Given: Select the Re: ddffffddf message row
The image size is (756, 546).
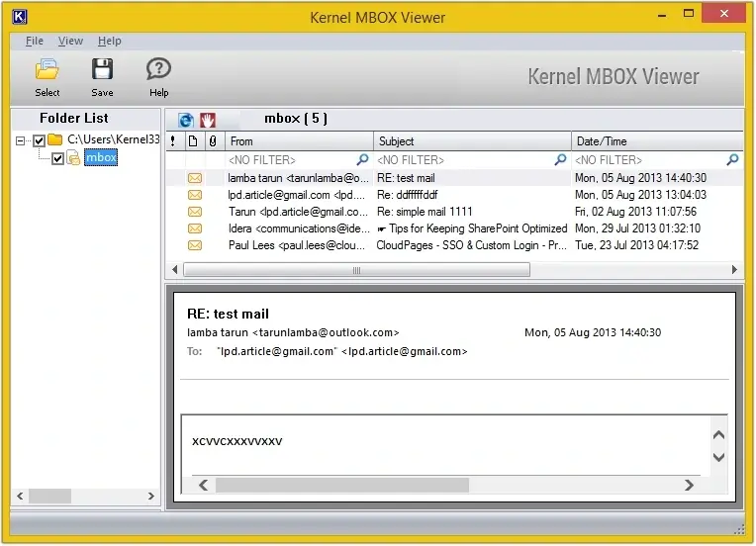Looking at the screenshot, I should point(454,195).
